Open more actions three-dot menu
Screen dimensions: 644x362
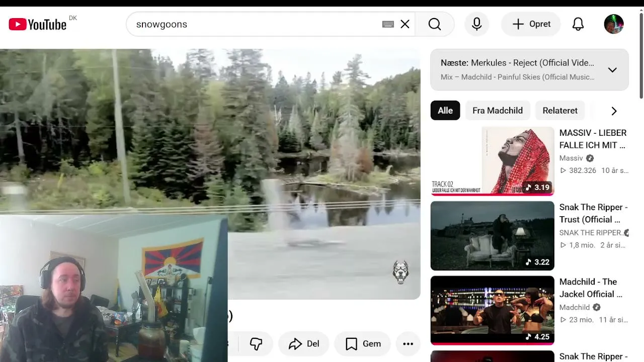(x=408, y=344)
